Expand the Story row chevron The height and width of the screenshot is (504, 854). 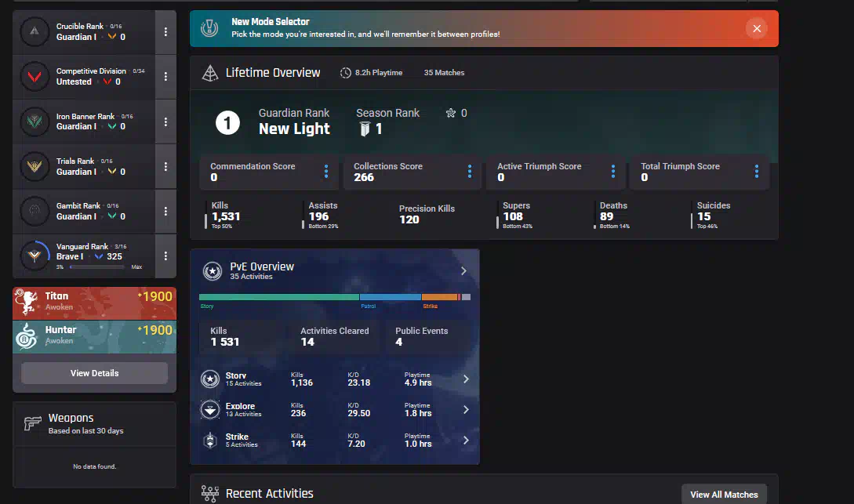(466, 379)
